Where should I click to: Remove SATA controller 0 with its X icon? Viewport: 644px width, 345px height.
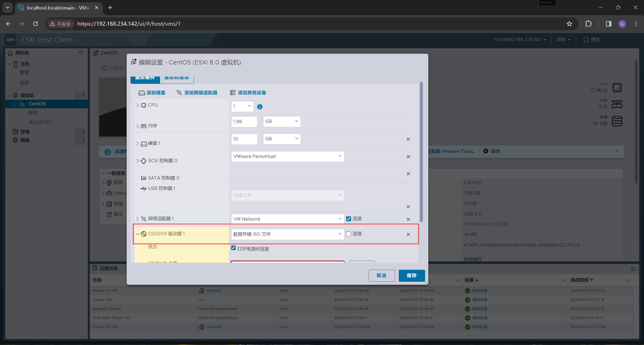pos(408,174)
